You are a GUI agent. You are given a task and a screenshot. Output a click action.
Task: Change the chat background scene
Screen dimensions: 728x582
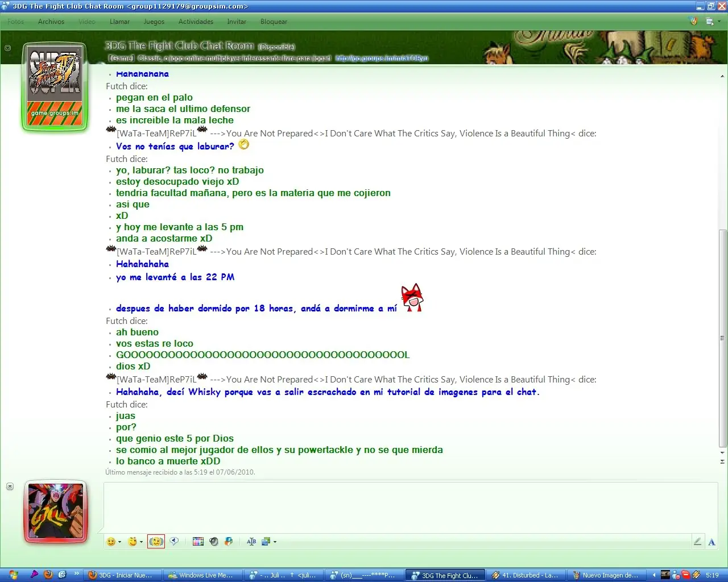tap(198, 542)
